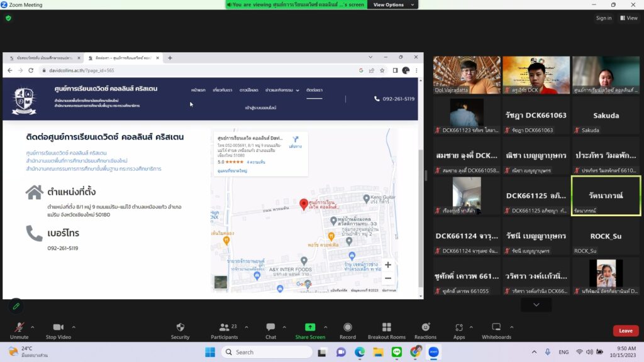
Task: Click the Security shield icon
Action: pos(180,327)
